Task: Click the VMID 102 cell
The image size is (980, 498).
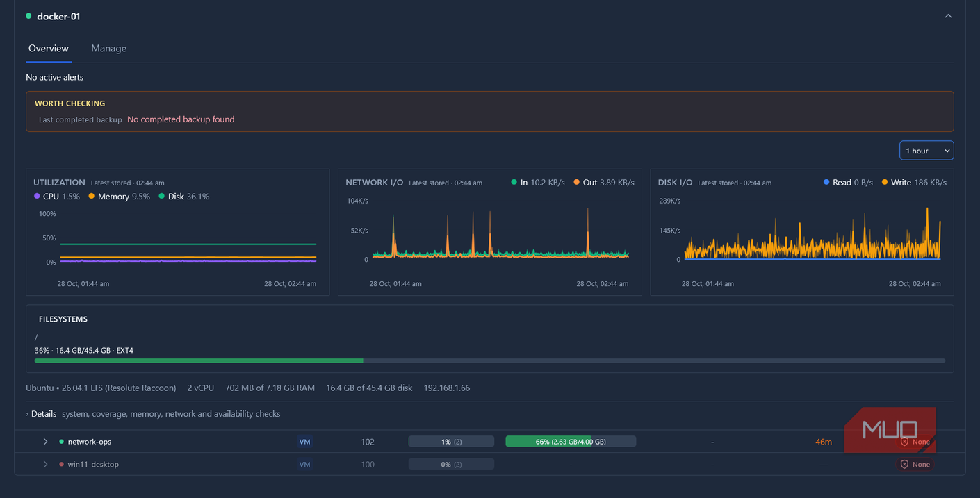Action: pos(368,442)
